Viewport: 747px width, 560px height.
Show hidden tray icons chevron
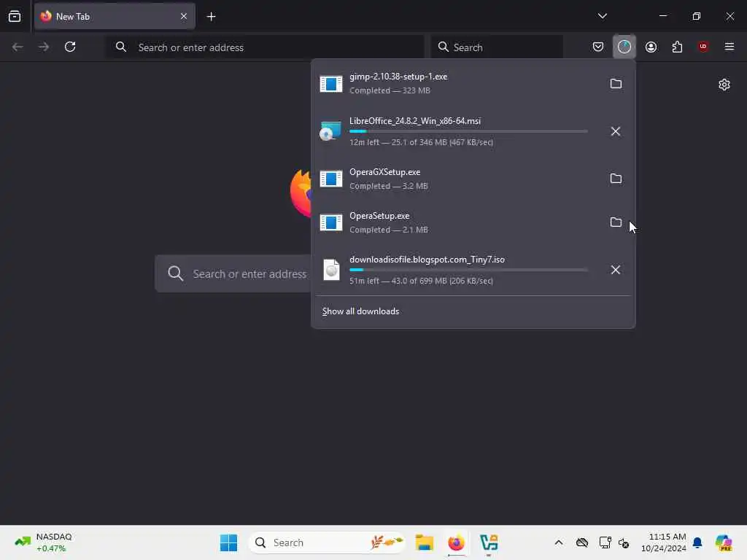(558, 542)
